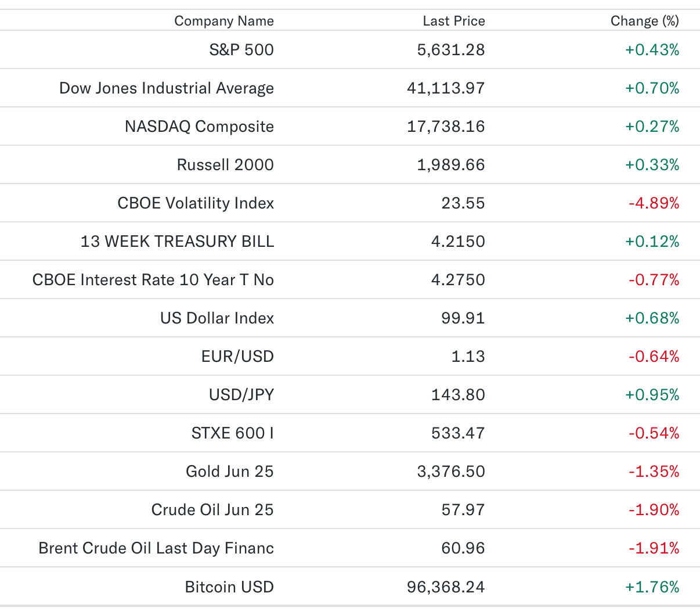Click the 60.96 price cell
700x611 pixels.
click(463, 548)
